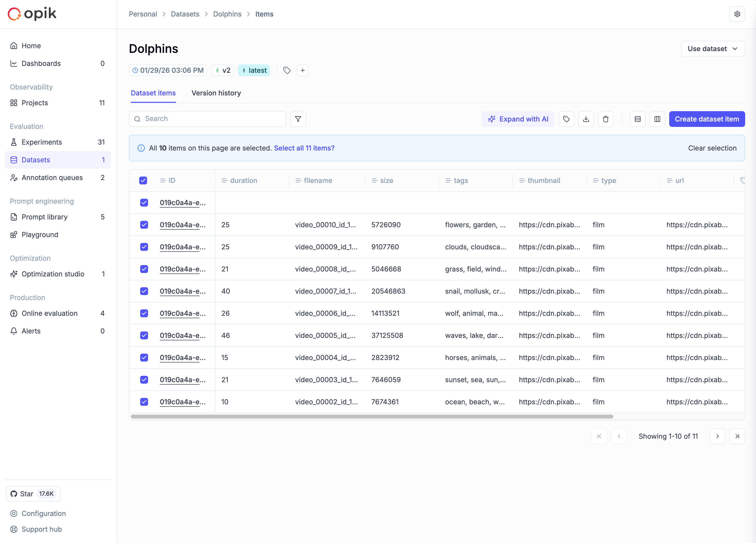
Task: Click the trash delete icon in toolbar
Action: click(x=605, y=119)
